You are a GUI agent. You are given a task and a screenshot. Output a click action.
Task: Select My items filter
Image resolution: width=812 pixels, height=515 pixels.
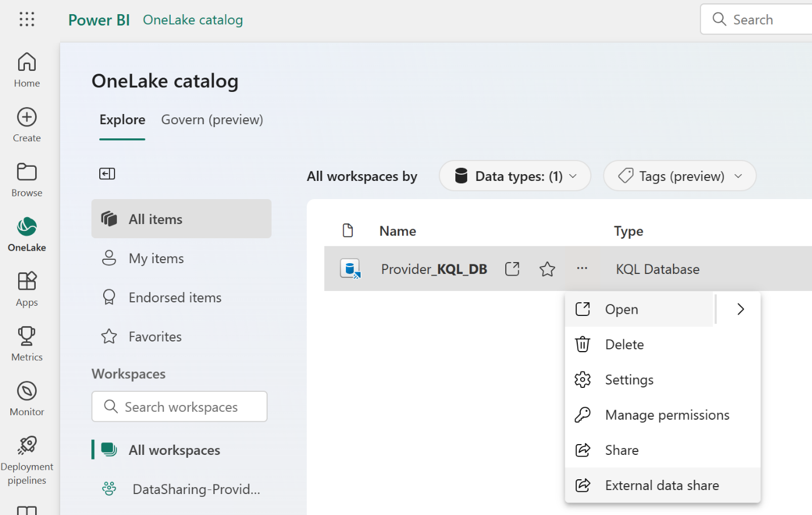click(181, 258)
